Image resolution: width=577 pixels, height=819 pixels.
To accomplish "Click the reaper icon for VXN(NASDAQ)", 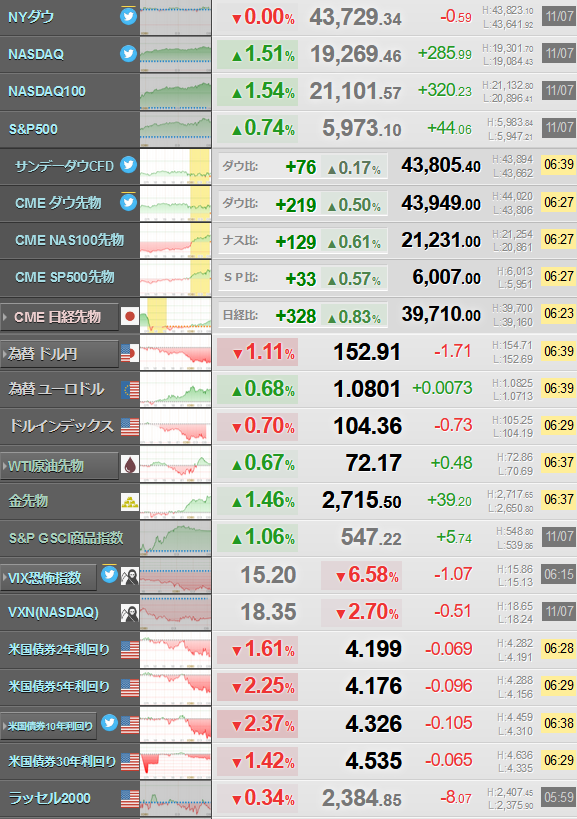I will (x=130, y=613).
